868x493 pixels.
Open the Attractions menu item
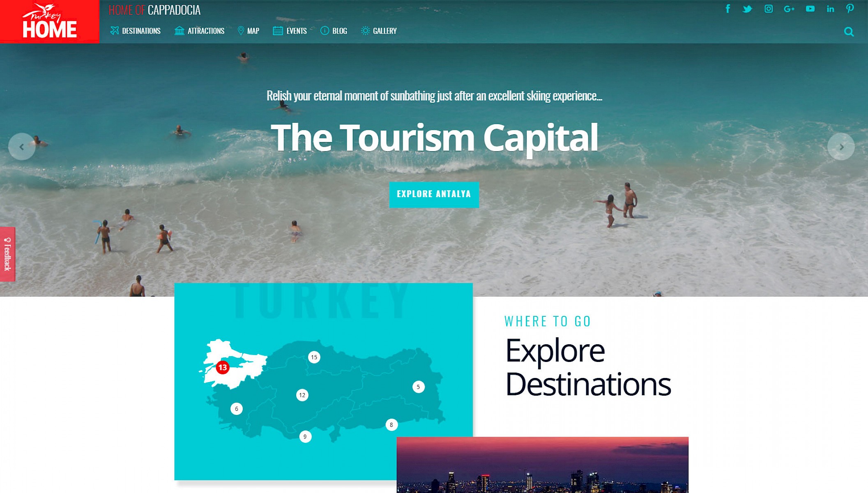[199, 31]
